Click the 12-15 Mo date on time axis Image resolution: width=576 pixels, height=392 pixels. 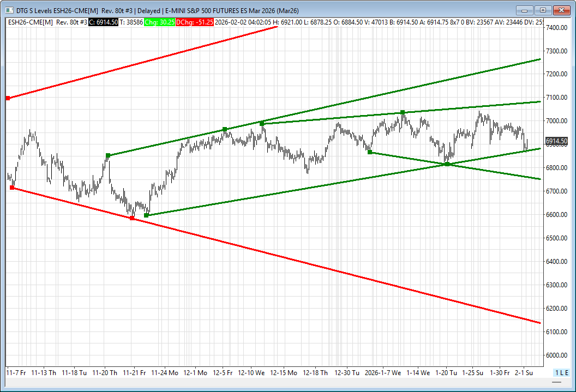point(284,372)
